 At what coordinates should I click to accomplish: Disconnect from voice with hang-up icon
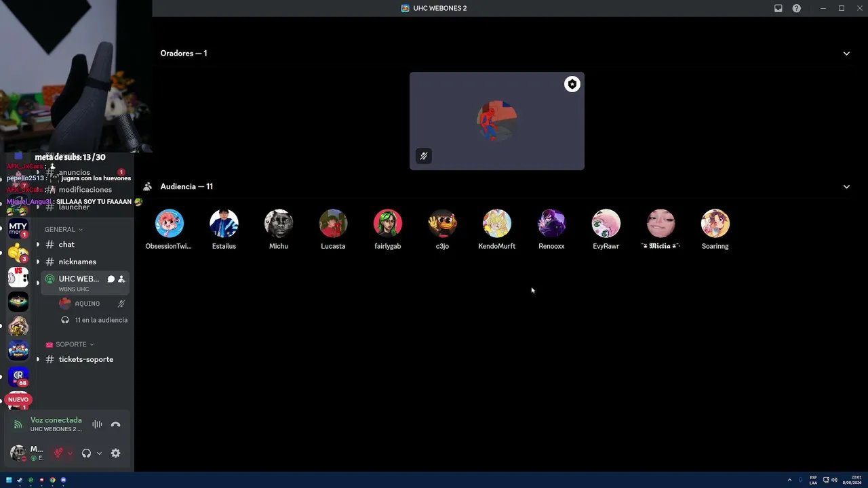point(116,425)
